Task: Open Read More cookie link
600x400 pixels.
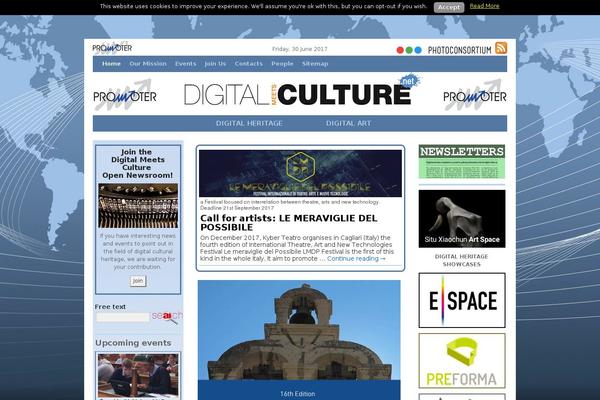Action: 484,6
